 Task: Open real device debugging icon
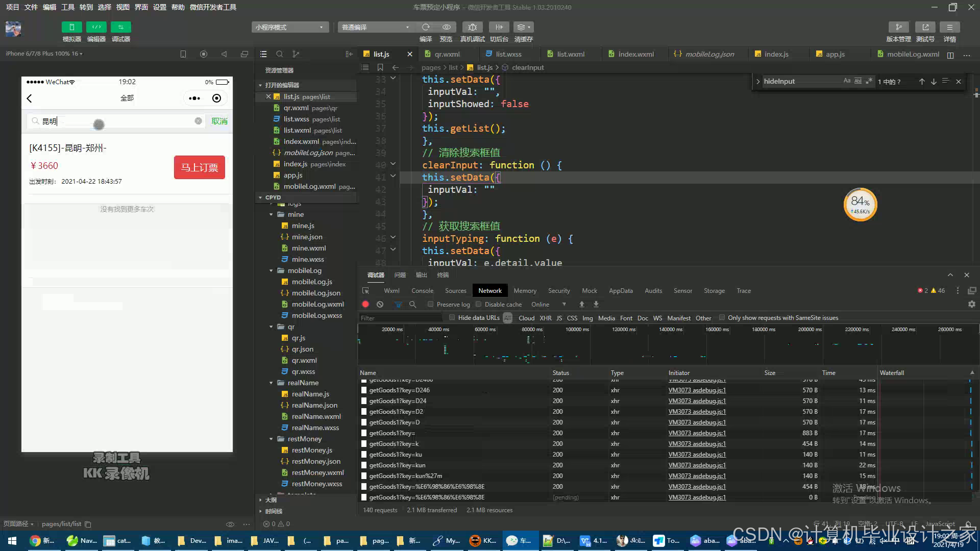point(472,27)
